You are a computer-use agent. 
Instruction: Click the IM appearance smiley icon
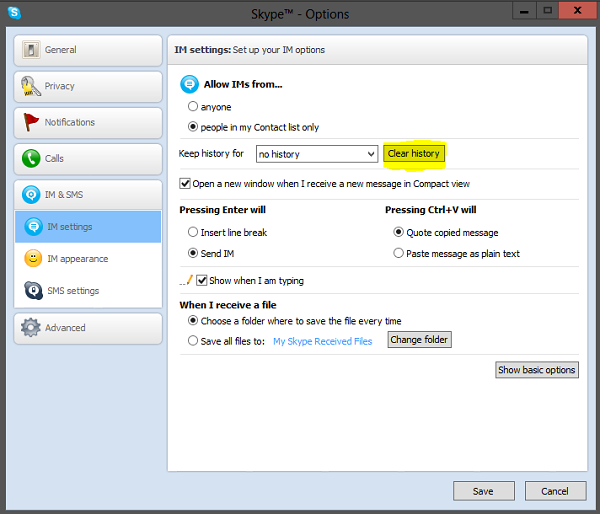[32, 259]
